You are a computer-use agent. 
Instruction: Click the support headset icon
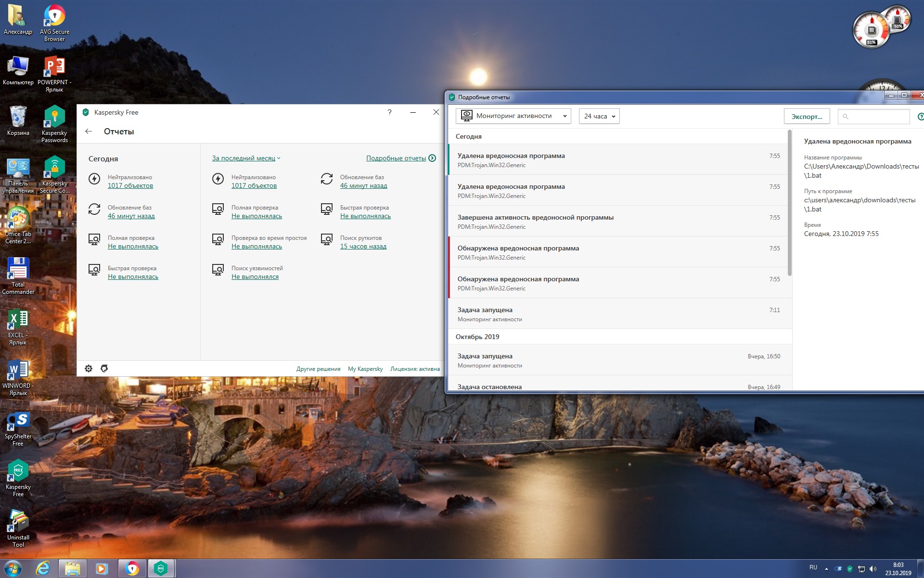pos(104,368)
